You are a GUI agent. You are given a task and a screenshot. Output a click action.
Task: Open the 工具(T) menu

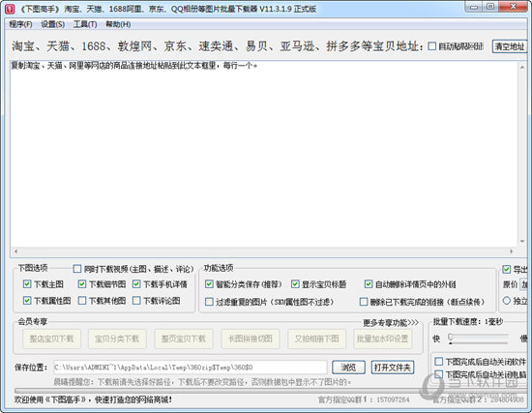tap(85, 24)
